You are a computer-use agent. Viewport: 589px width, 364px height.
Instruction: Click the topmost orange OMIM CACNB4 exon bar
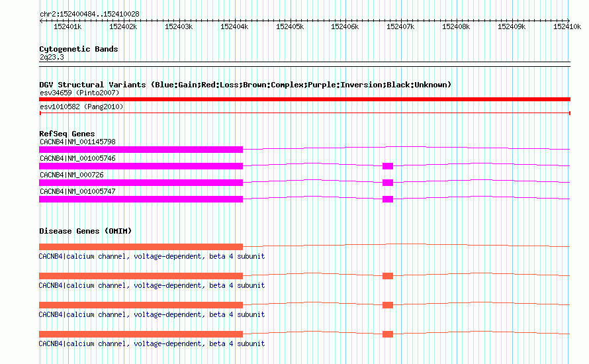pyautogui.click(x=141, y=247)
